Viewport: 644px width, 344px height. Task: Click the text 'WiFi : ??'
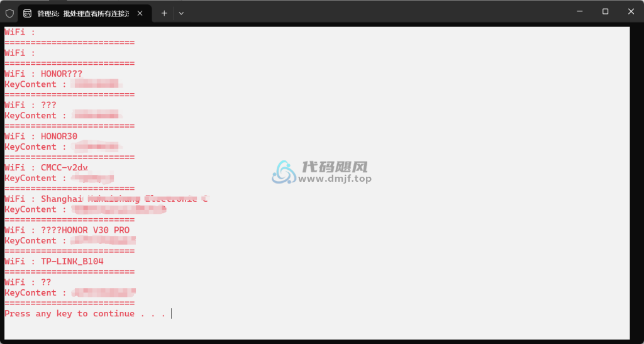pos(28,282)
